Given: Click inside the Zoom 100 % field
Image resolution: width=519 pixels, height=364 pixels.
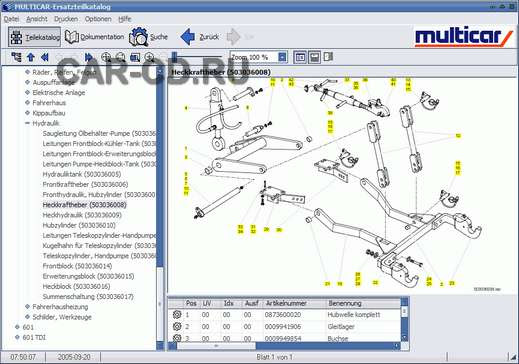Looking at the screenshot, I should point(254,57).
